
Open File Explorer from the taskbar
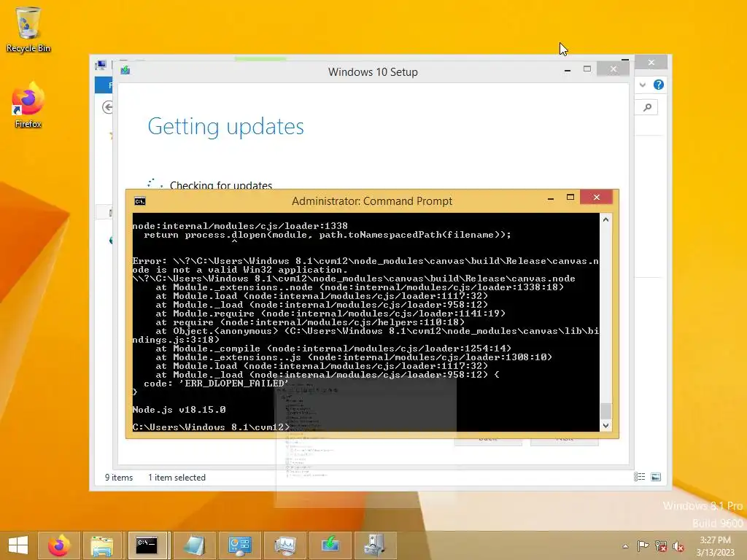click(102, 545)
